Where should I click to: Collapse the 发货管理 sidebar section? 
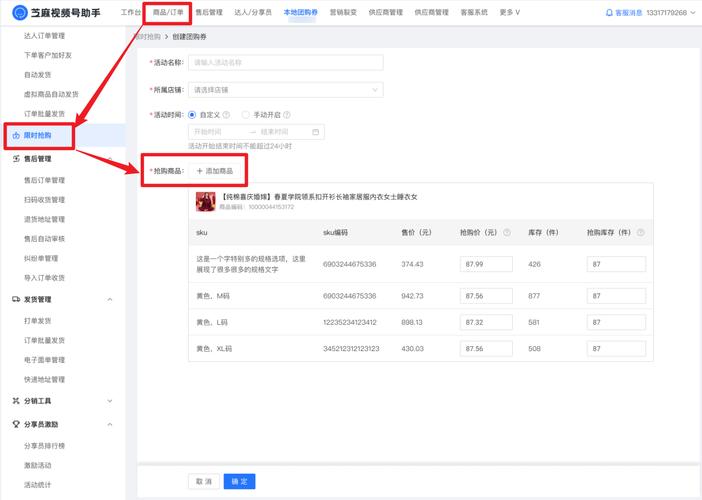[110, 299]
